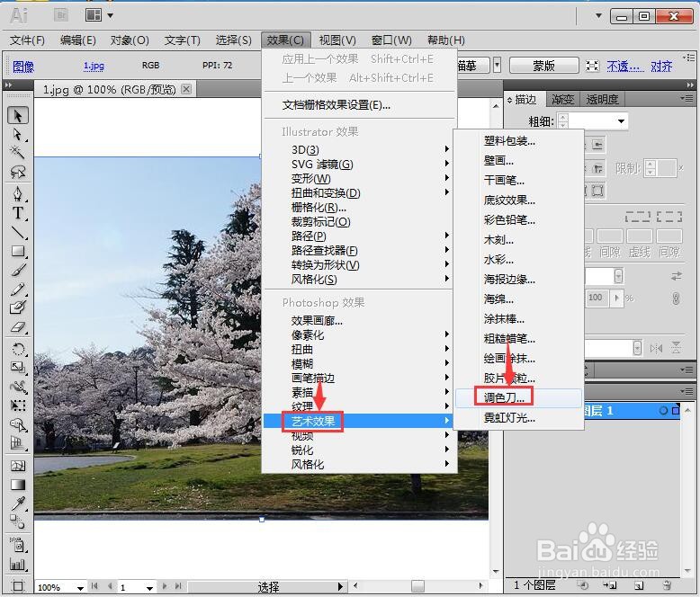
Task: Select the Column Graph tool
Action: point(18,565)
